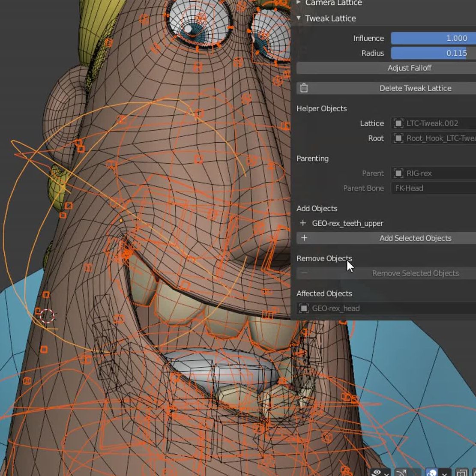Image resolution: width=476 pixels, height=476 pixels.
Task: Click the Root_Hook object icon in Root field
Action: point(398,138)
